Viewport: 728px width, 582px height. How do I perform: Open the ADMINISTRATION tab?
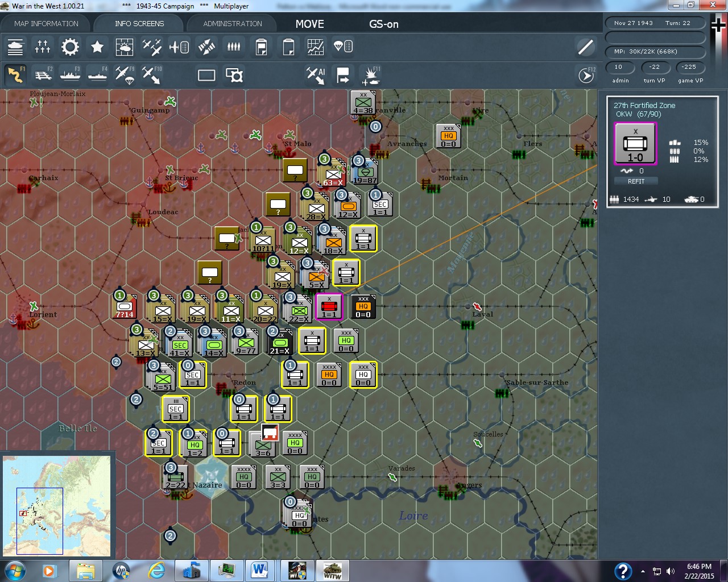(x=233, y=24)
